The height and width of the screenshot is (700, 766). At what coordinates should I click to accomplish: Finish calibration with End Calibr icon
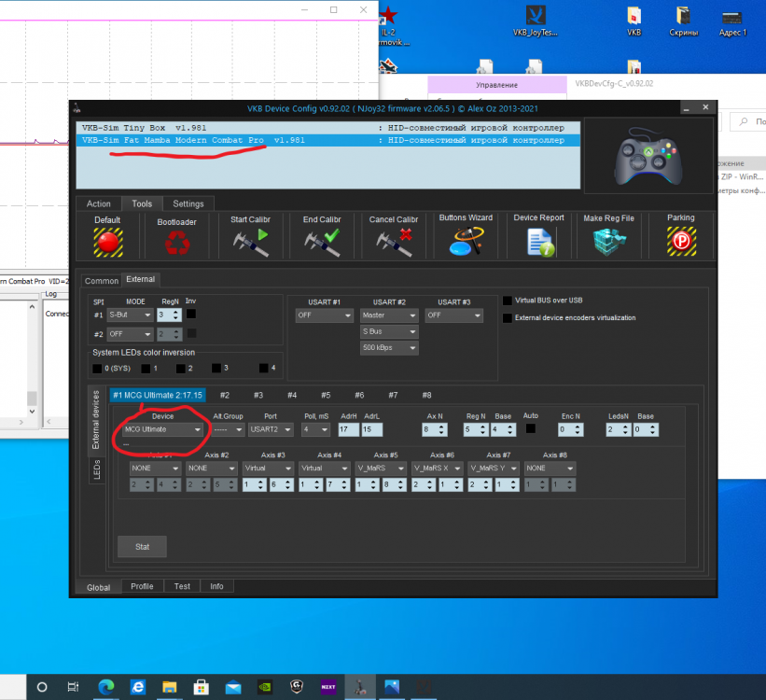(322, 243)
